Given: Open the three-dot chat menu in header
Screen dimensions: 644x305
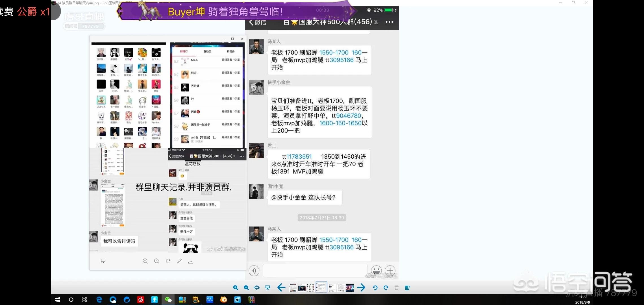Looking at the screenshot, I should (389, 22).
